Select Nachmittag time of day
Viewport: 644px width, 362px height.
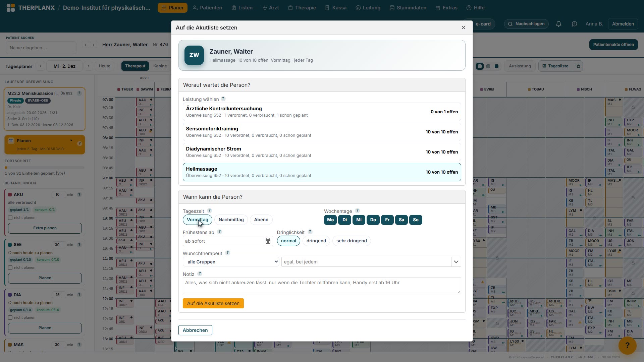point(231,220)
